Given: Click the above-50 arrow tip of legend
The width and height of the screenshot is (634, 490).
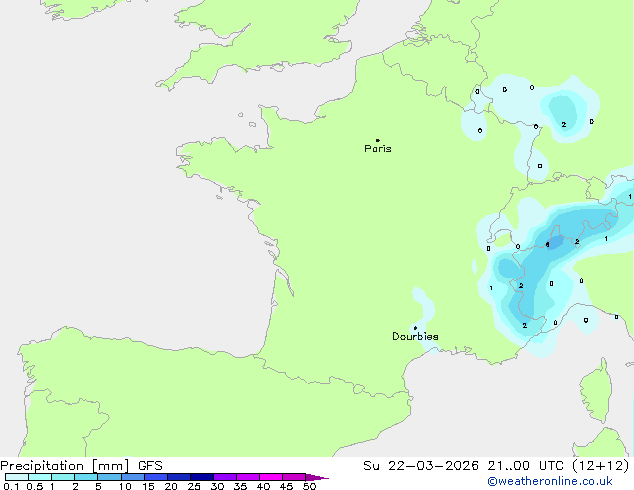Looking at the screenshot, I should tap(317, 477).
